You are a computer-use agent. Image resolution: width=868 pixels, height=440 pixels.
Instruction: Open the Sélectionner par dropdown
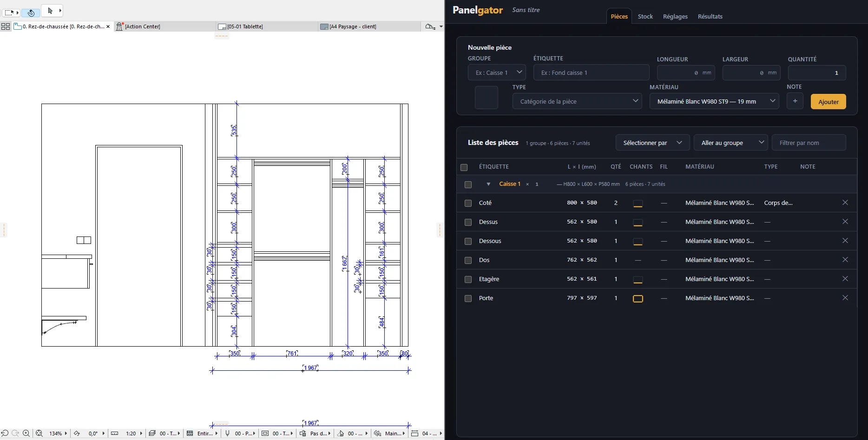click(653, 143)
